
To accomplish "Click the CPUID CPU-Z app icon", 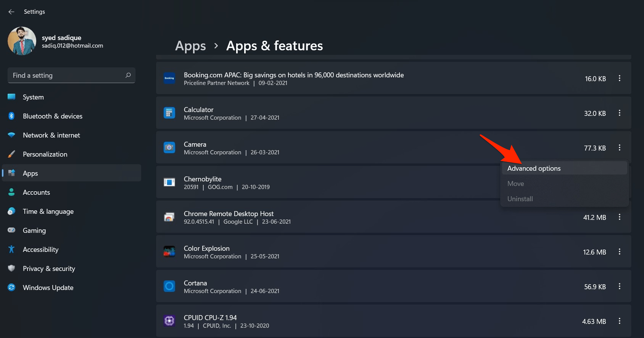I will point(169,321).
